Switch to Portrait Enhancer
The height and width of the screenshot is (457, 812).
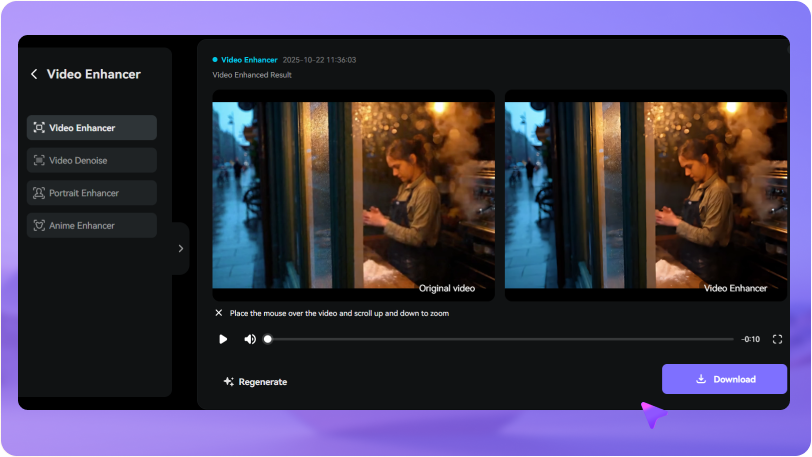pyautogui.click(x=92, y=193)
